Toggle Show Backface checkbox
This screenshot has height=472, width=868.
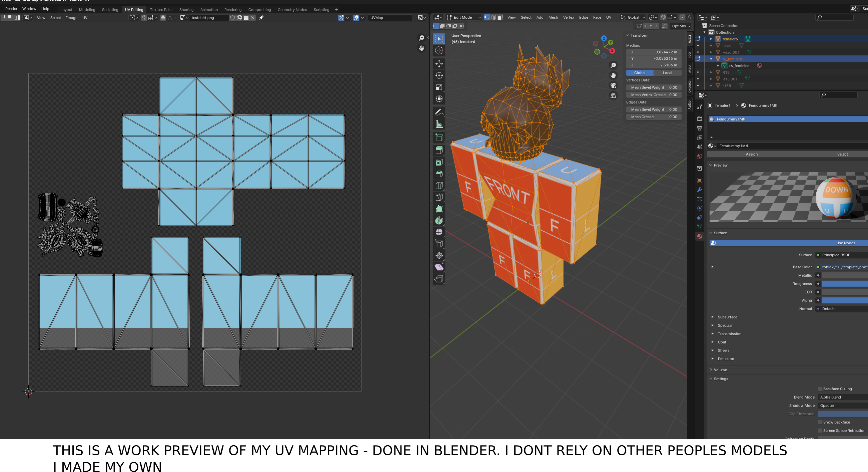click(820, 422)
